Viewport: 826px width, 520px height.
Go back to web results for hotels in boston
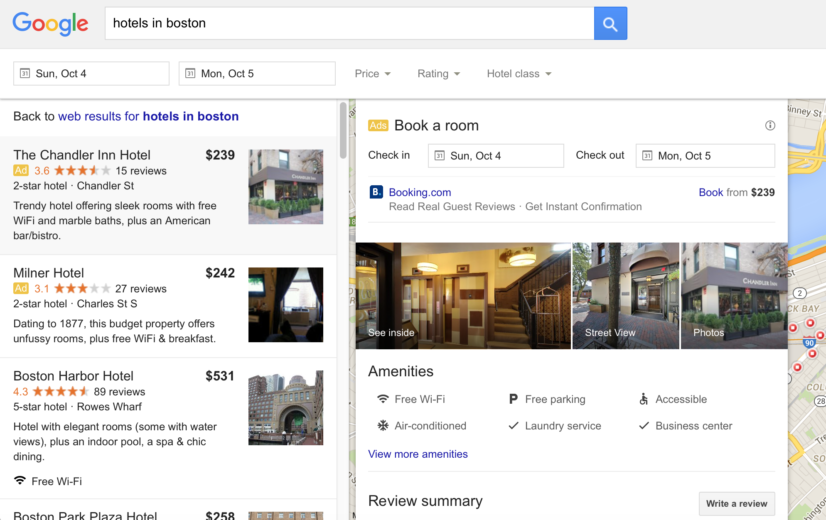(148, 116)
